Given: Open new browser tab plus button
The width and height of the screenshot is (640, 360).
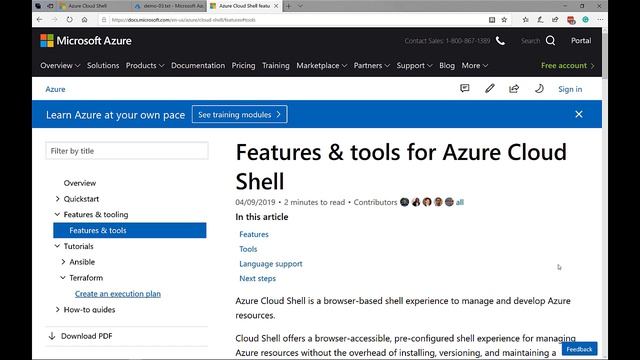Looking at the screenshot, I should pyautogui.click(x=289, y=6).
